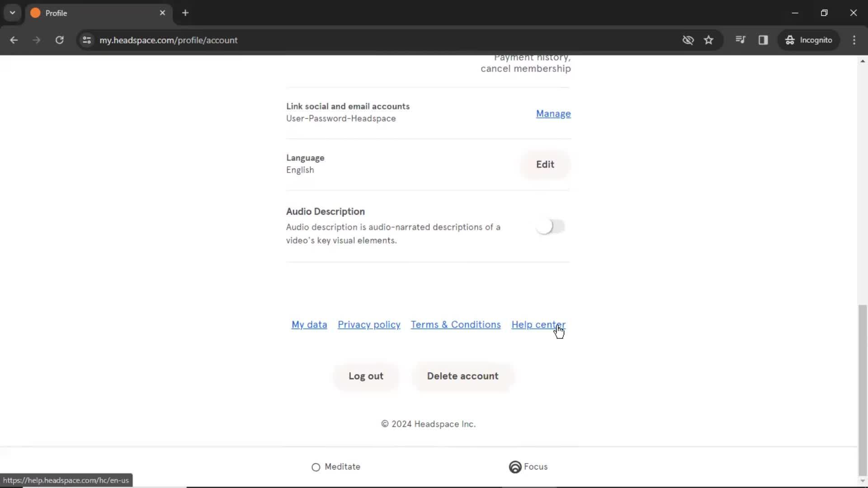Open the Privacy policy link
The image size is (868, 488).
369,324
